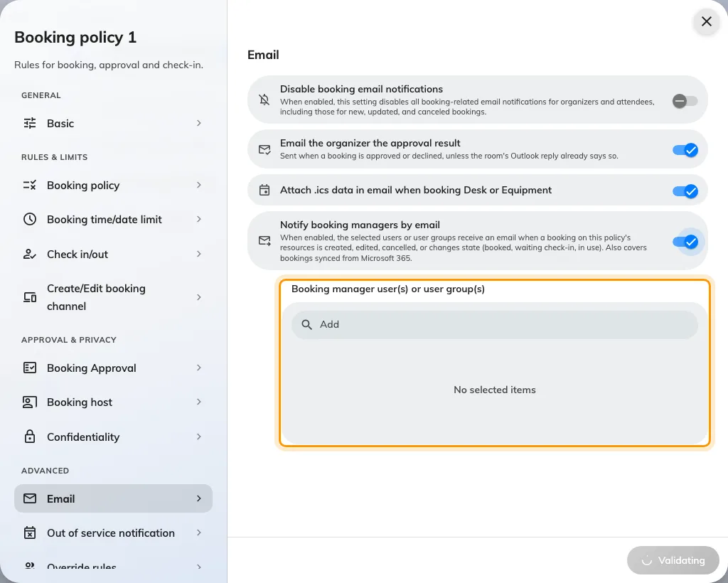This screenshot has height=583, width=728.
Task: Click the Confidentiality lock icon
Action: pos(30,437)
